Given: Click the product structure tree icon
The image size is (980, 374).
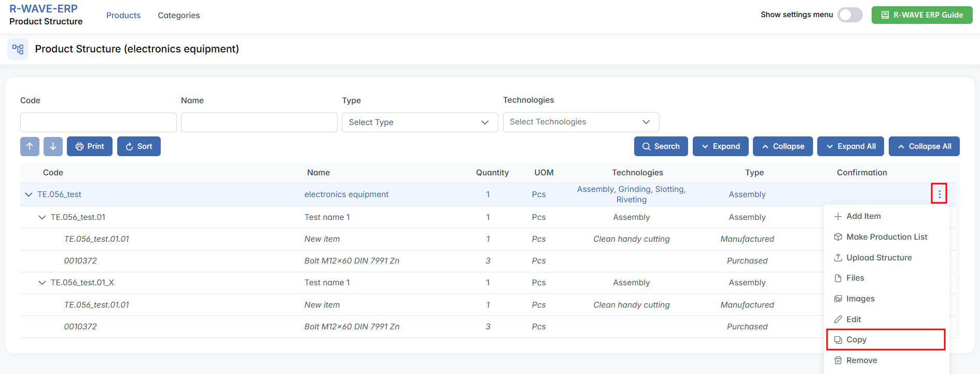Looking at the screenshot, I should [x=18, y=49].
